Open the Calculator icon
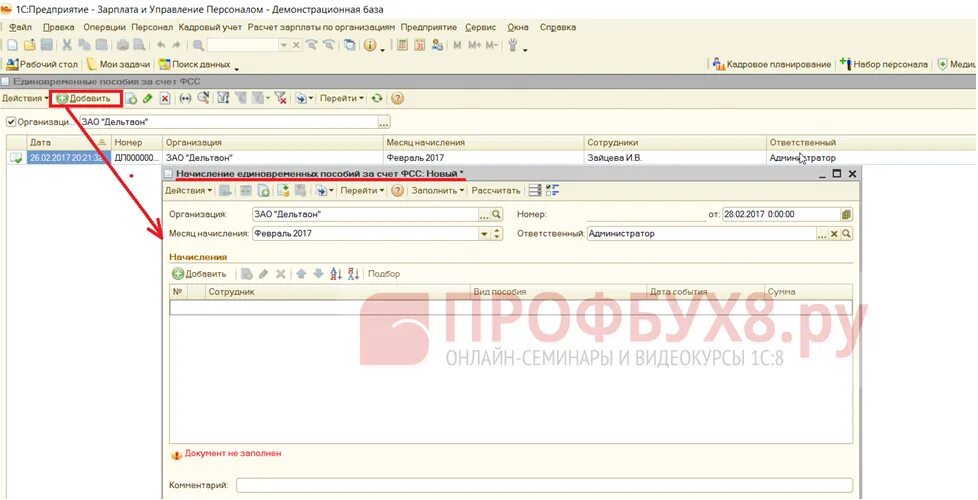The width and height of the screenshot is (978, 500). point(402,45)
